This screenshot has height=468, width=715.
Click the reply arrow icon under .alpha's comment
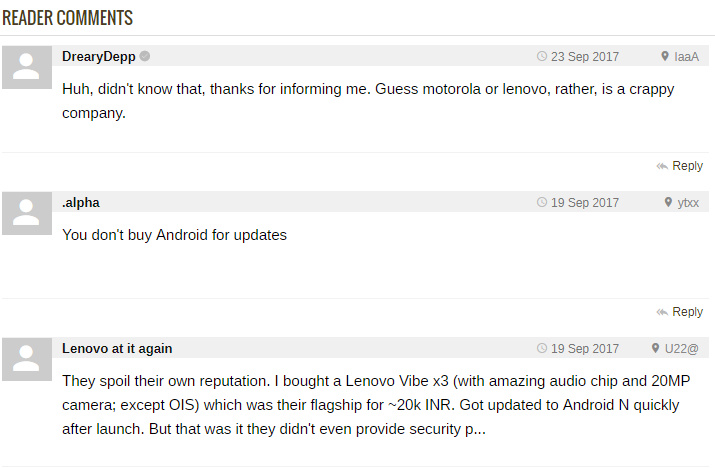[662, 312]
